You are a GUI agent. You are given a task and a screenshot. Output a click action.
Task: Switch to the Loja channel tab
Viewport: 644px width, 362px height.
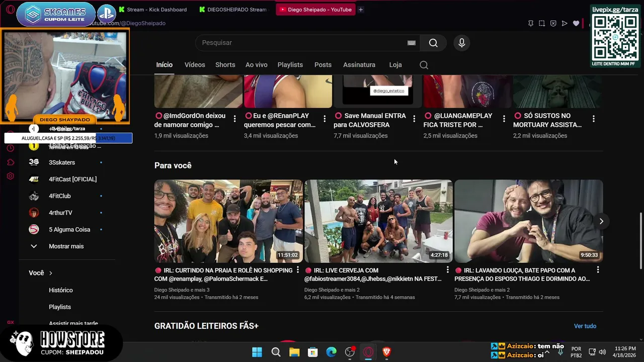pyautogui.click(x=395, y=65)
